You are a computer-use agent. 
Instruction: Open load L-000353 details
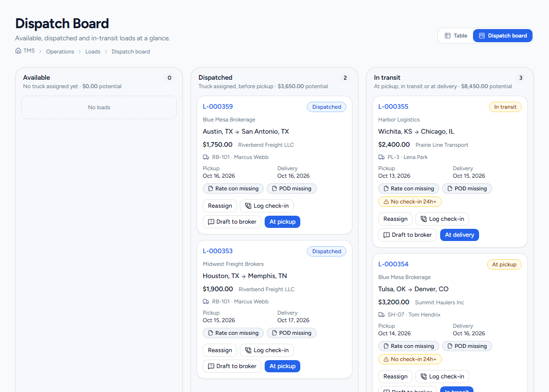pyautogui.click(x=218, y=251)
